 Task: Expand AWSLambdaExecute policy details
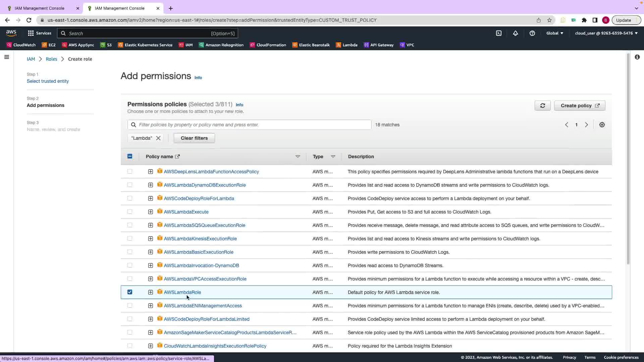coord(151,212)
